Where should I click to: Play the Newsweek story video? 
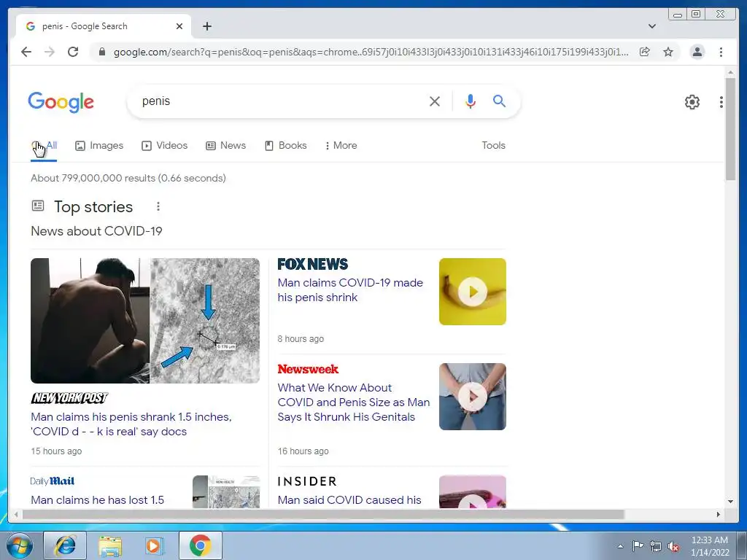click(472, 397)
